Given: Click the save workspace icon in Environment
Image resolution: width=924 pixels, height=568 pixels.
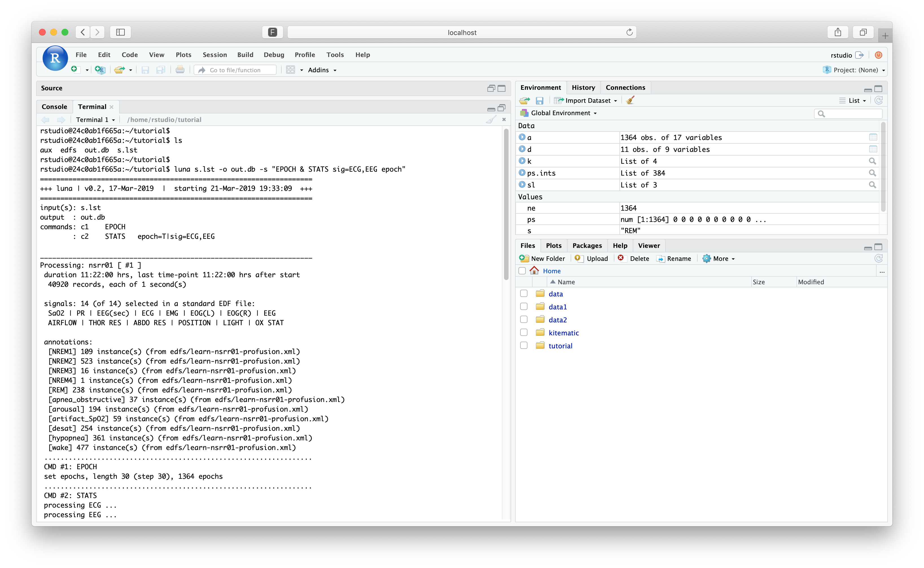Looking at the screenshot, I should point(540,100).
